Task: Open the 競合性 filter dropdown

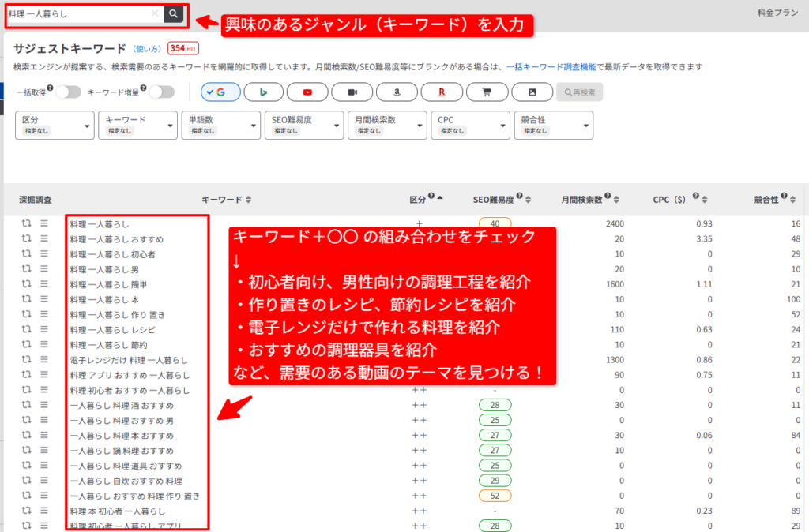Action: [x=553, y=125]
